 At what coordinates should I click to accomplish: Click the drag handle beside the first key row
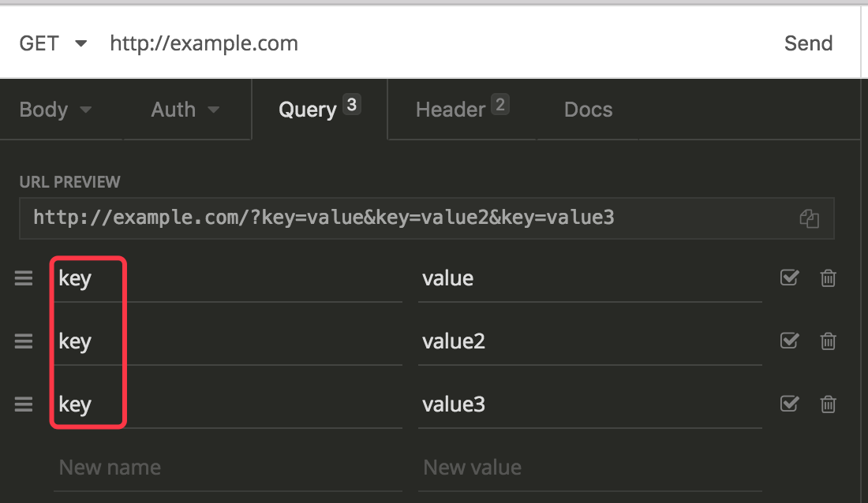pyautogui.click(x=23, y=278)
